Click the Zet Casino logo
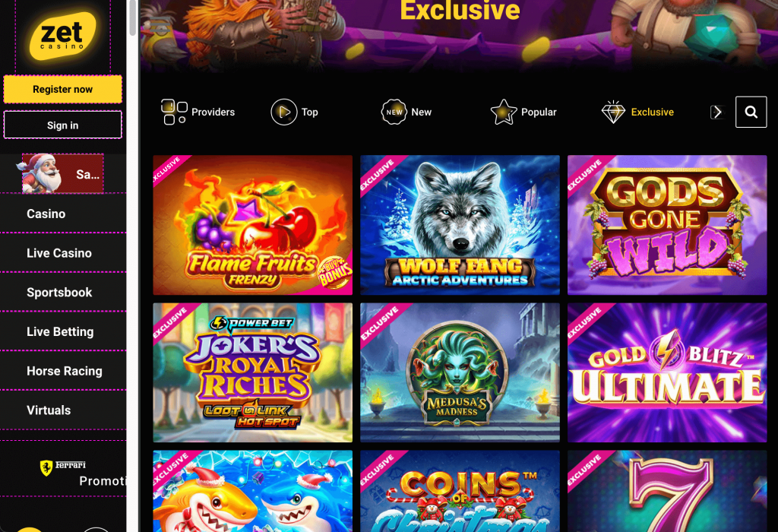Image resolution: width=778 pixels, height=532 pixels. point(62,36)
